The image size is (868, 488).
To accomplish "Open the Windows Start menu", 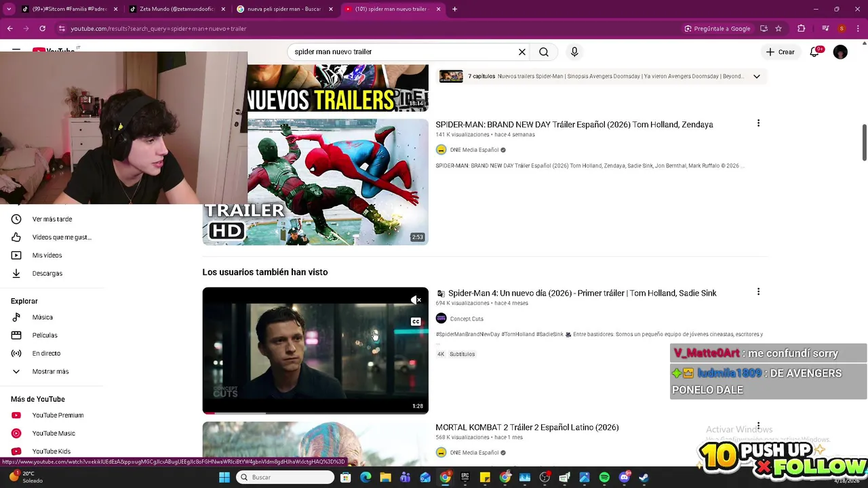I will (x=224, y=477).
